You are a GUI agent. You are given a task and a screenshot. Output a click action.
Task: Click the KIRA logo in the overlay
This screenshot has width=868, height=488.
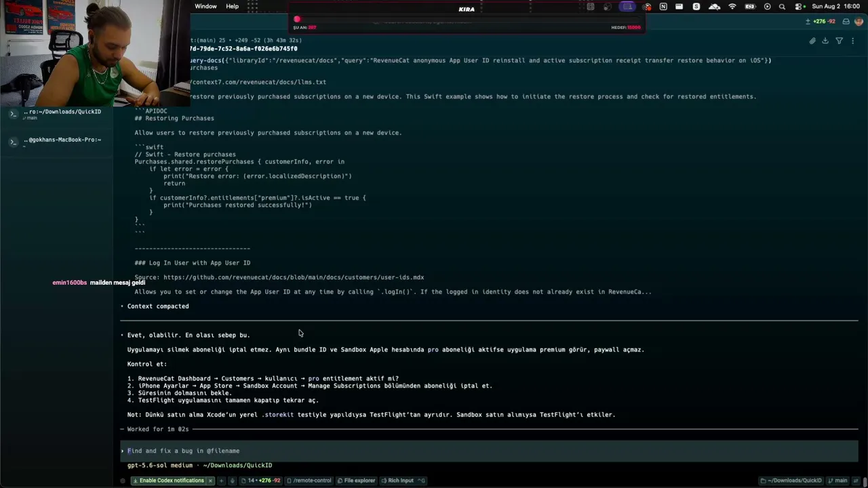coord(467,9)
